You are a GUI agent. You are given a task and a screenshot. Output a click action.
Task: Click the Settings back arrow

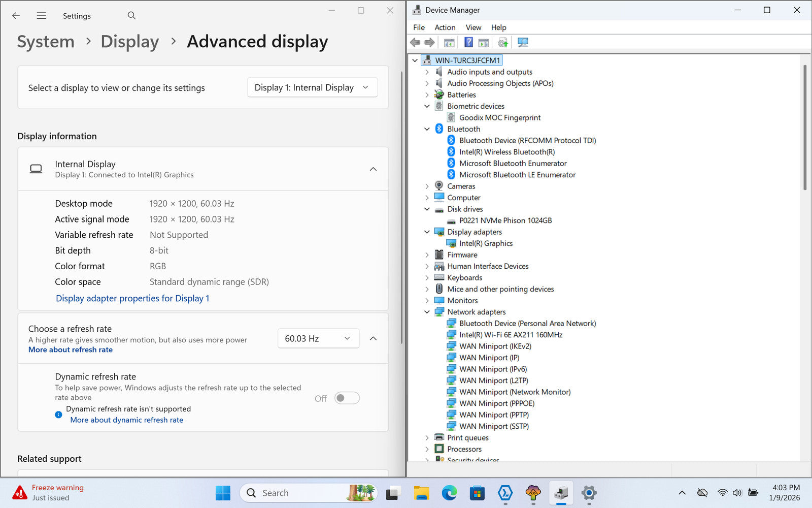point(16,16)
